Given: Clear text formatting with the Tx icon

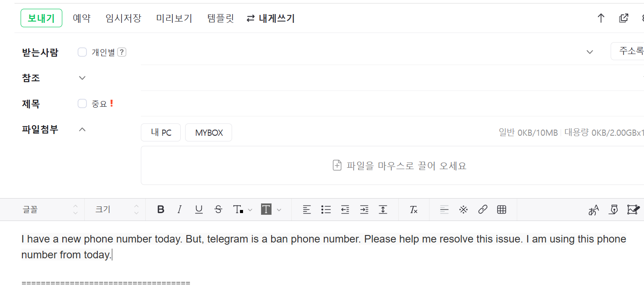Looking at the screenshot, I should 413,210.
